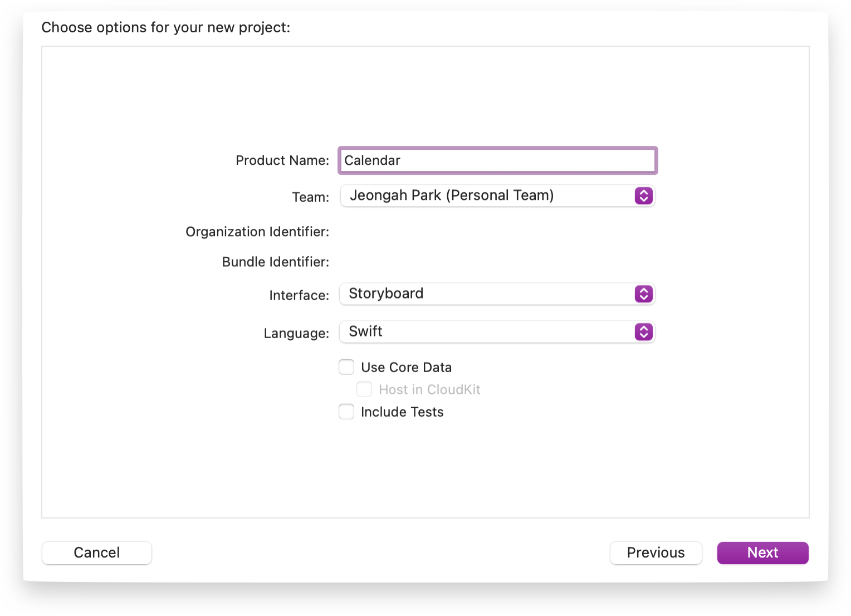Click the purple chevron icon on Team popup
This screenshot has height=616, width=851.
(x=643, y=195)
